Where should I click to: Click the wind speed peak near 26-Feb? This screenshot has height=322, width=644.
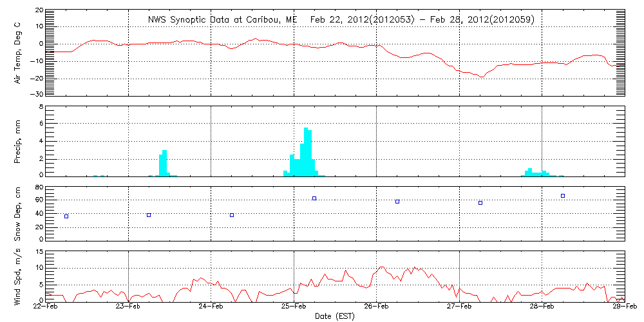[382, 267]
